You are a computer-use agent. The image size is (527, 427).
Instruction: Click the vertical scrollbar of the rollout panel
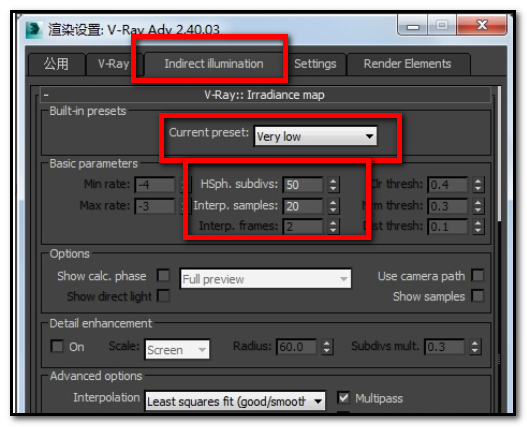pos(499,249)
